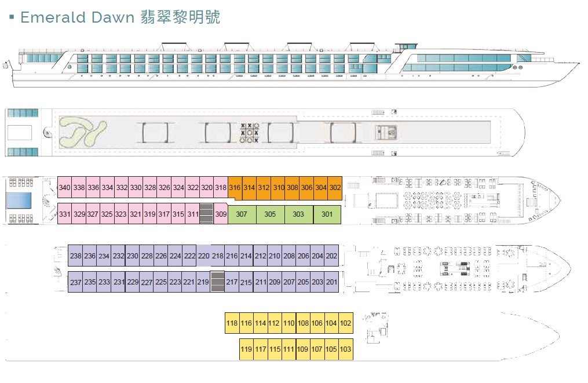Select green suite 301
The height and width of the screenshot is (383, 588).
click(327, 214)
